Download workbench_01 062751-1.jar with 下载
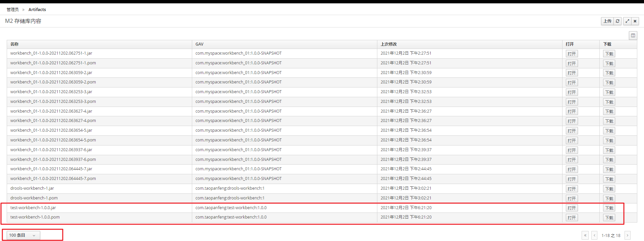The height and width of the screenshot is (241, 644). point(609,54)
